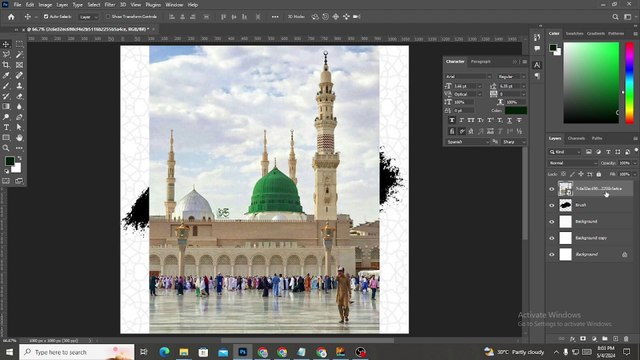Create new adjustment layer icon
Viewport: 640px width, 360px height.
coord(594,339)
